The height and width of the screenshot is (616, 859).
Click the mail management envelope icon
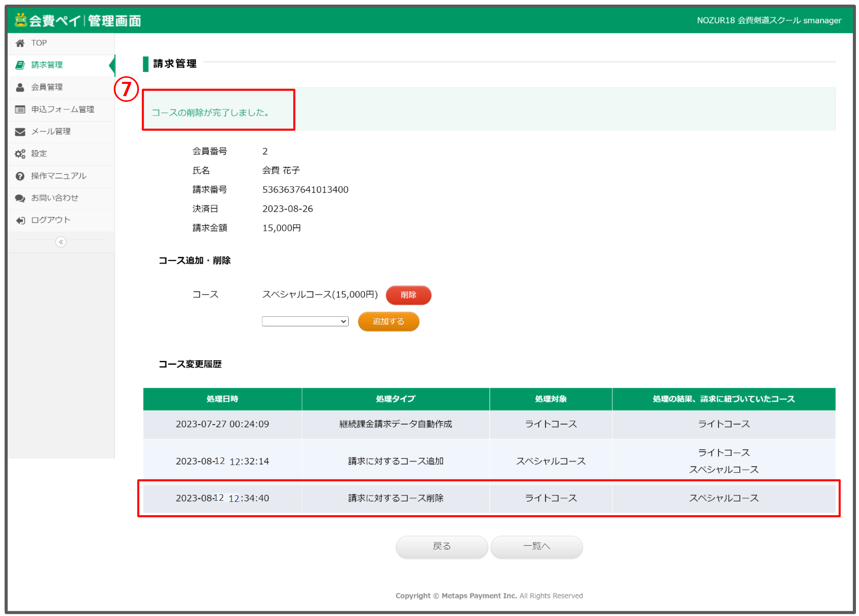(x=20, y=132)
